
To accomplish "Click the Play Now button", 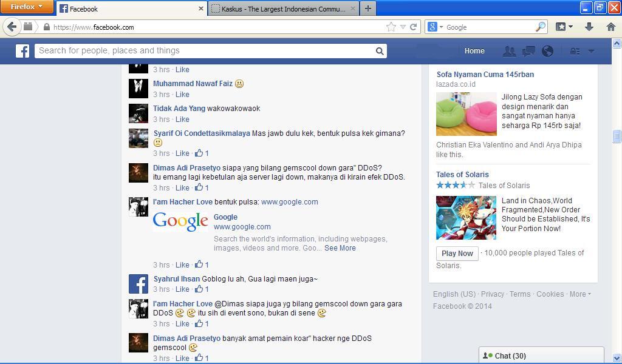I will (x=457, y=254).
